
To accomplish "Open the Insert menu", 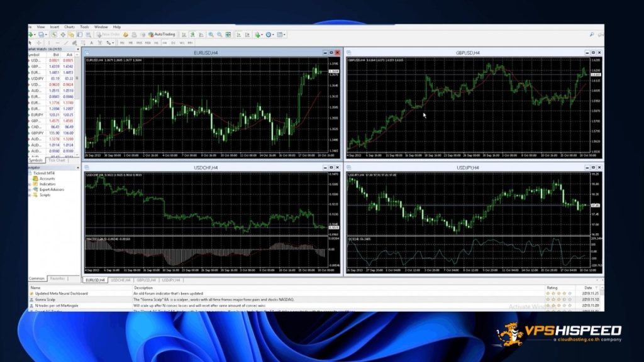I will (x=54, y=26).
